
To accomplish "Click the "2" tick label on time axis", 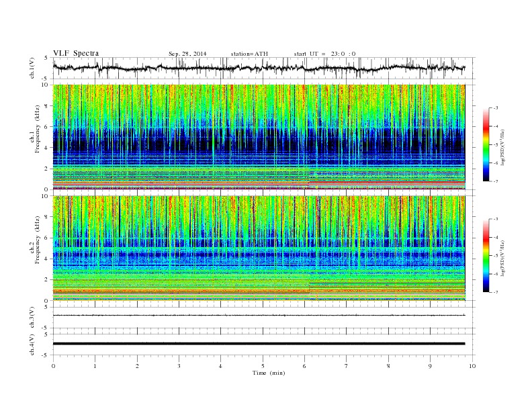I will point(137,366).
